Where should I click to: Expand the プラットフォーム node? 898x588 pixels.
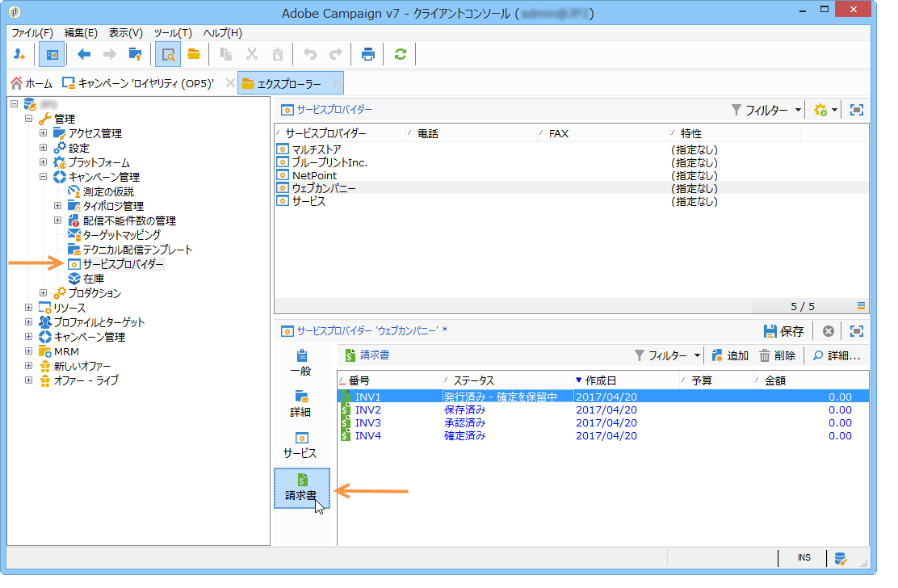[x=43, y=162]
